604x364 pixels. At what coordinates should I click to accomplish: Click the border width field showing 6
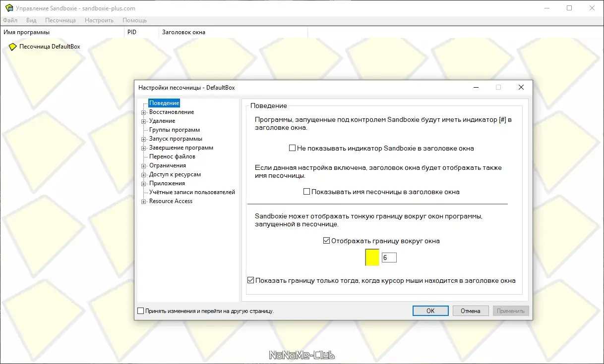[x=389, y=258]
